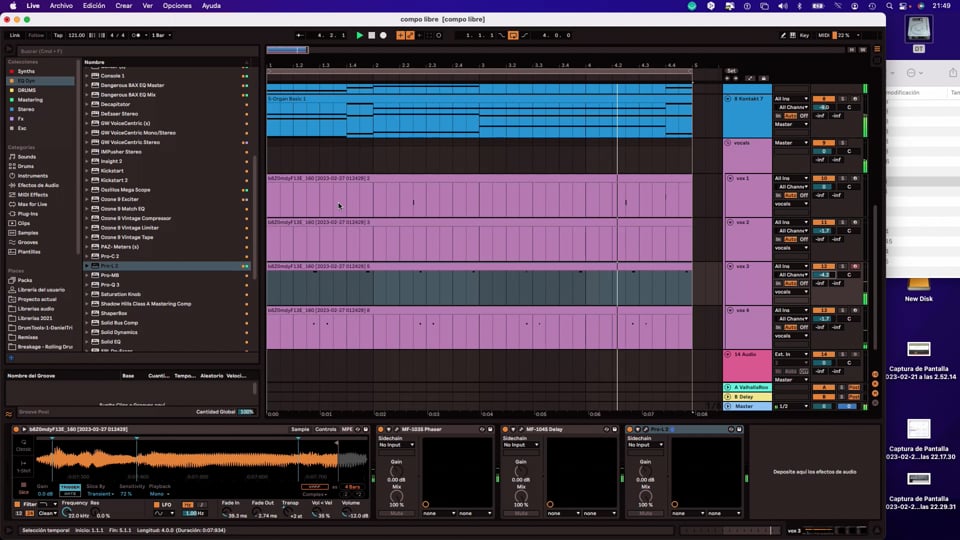Open the Plug-ins category

28,214
